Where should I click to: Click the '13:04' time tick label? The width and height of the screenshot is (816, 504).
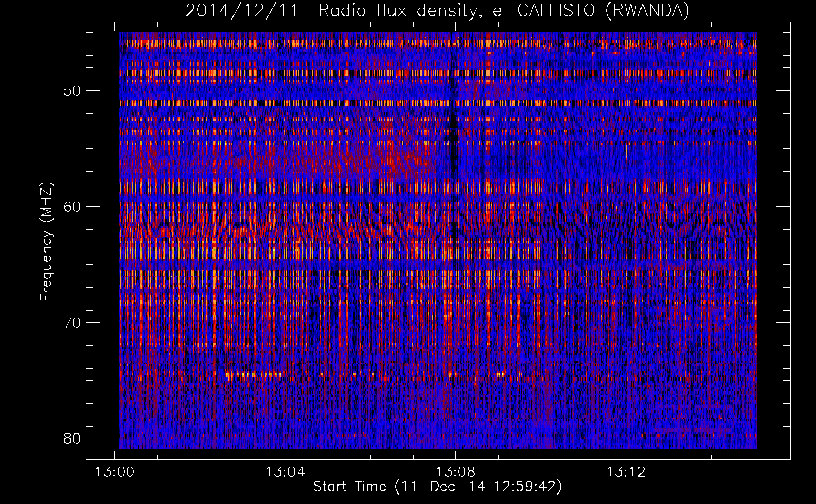(285, 472)
